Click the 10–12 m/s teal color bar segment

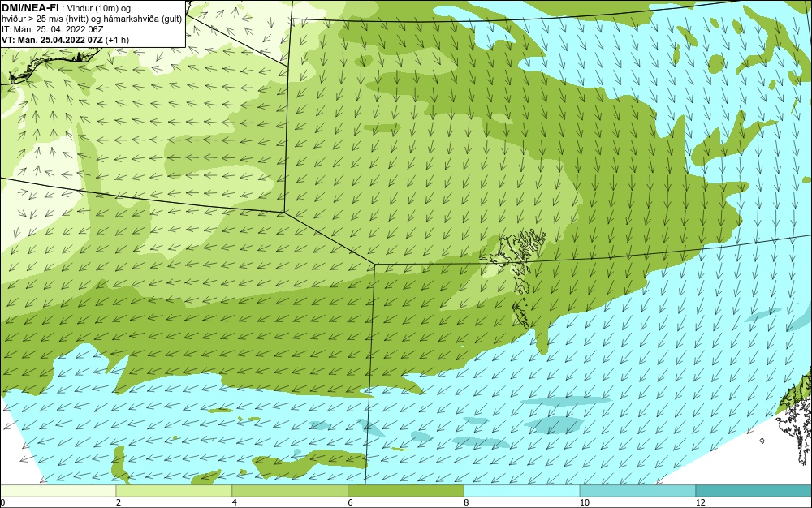[638, 491]
